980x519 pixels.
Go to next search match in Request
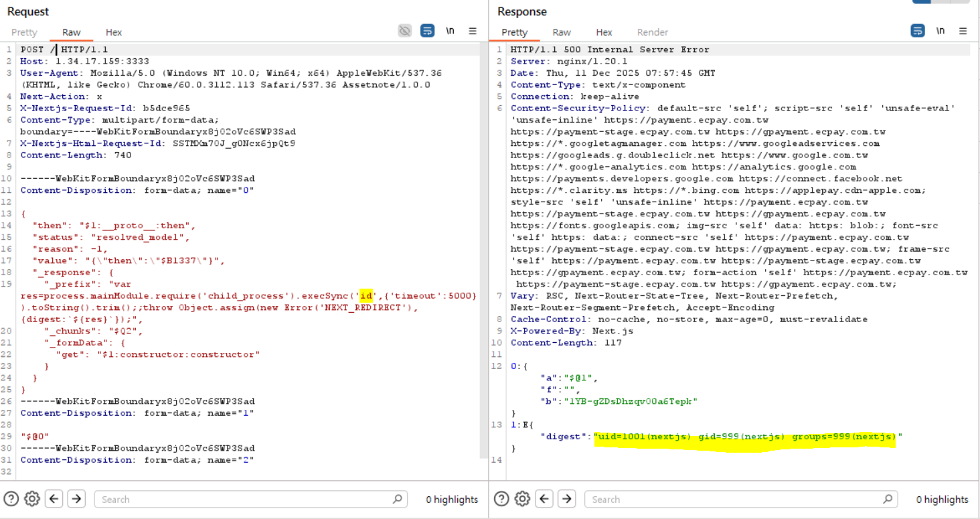(76, 499)
